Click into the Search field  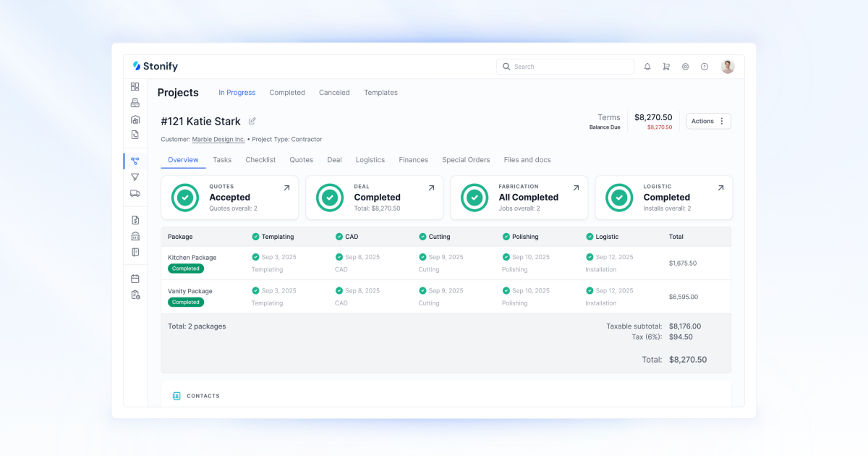[x=565, y=67]
